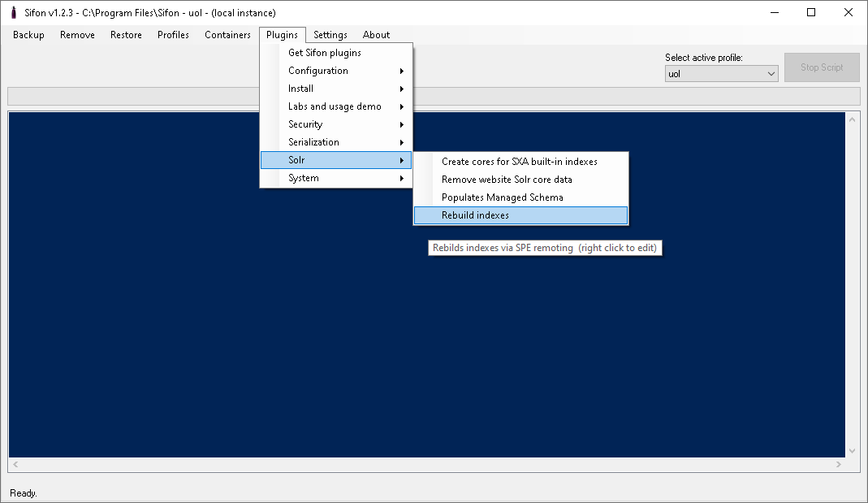Open the Containers menu

click(227, 35)
